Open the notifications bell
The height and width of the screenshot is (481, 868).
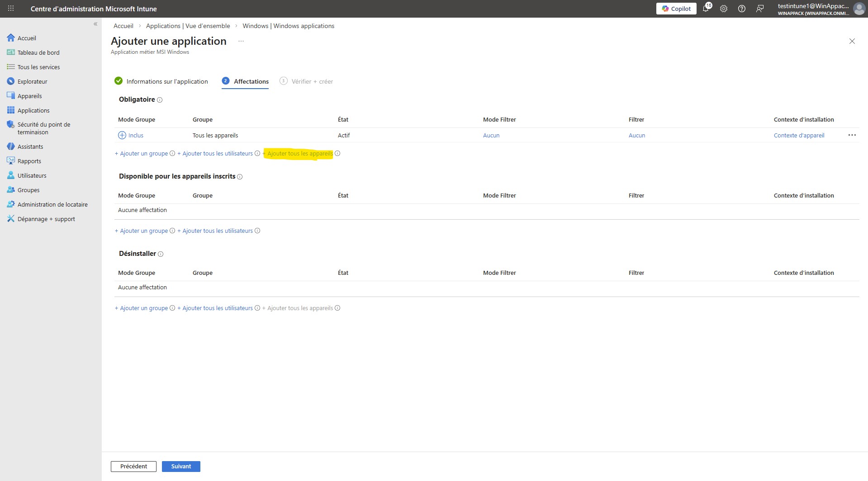(706, 8)
